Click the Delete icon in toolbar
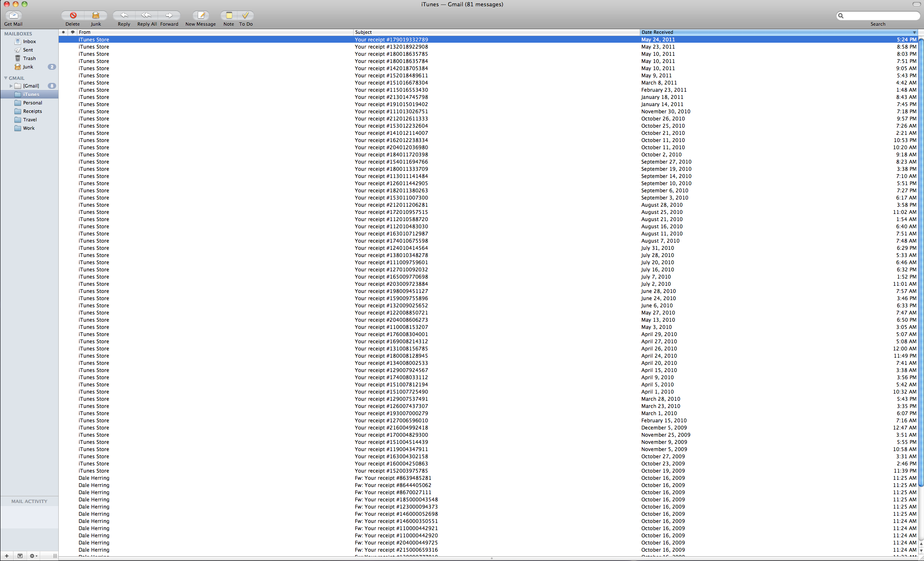Image resolution: width=924 pixels, height=561 pixels. tap(73, 16)
